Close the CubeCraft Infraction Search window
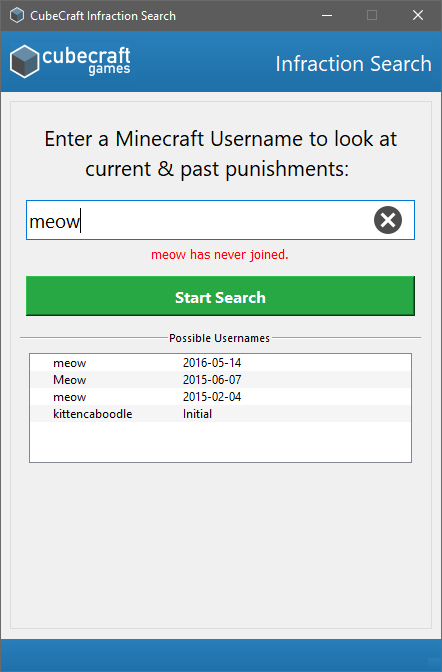This screenshot has width=442, height=672. coord(418,15)
